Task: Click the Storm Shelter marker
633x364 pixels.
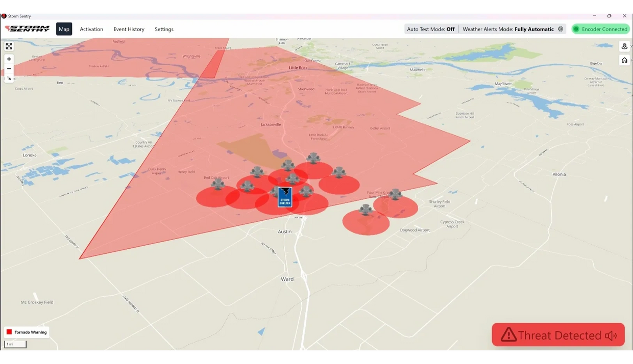Action: click(285, 197)
